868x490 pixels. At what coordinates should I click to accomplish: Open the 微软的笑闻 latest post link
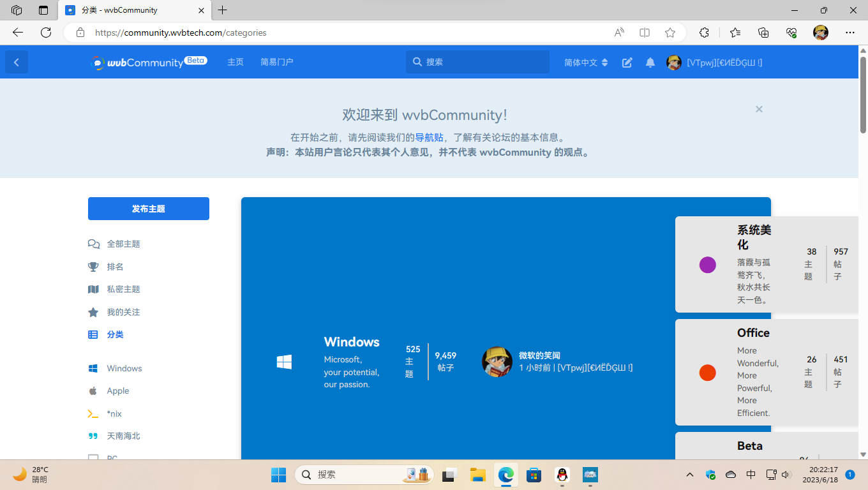[539, 355]
